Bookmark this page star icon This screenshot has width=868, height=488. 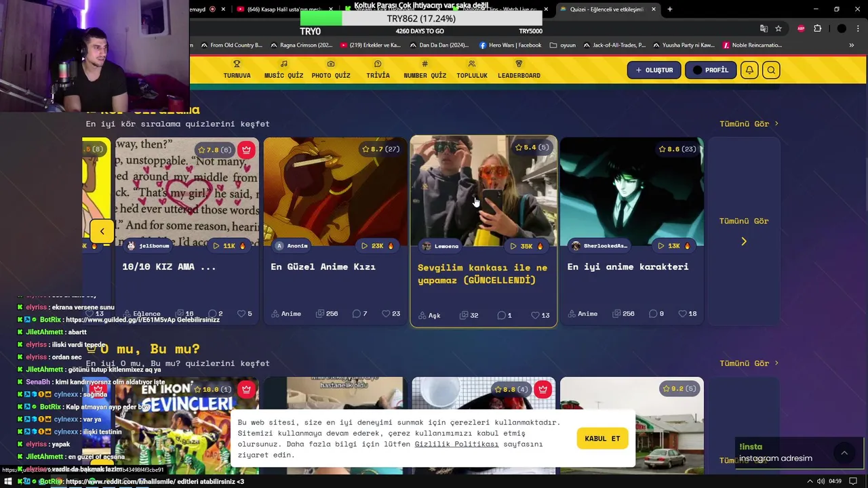(778, 28)
